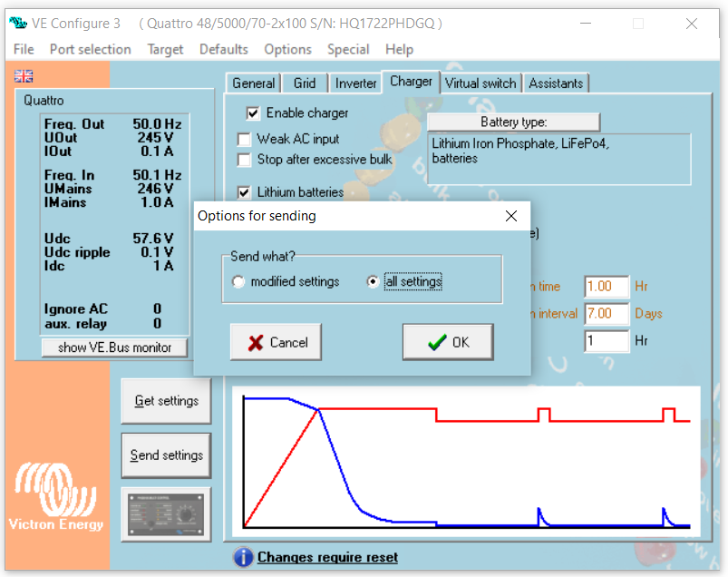
Task: Switch to the Inverter tab
Action: tap(355, 83)
